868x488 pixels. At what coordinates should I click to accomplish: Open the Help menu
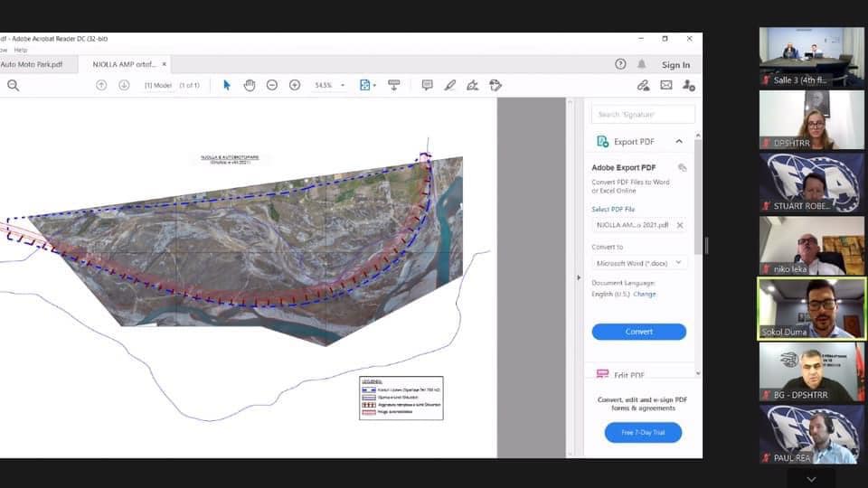21,50
